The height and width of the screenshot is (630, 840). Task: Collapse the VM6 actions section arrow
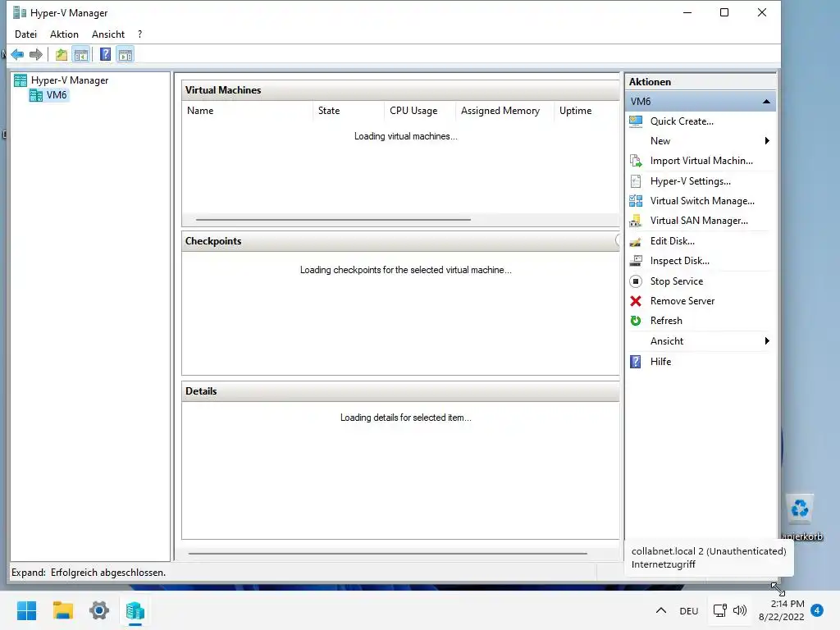pyautogui.click(x=766, y=101)
